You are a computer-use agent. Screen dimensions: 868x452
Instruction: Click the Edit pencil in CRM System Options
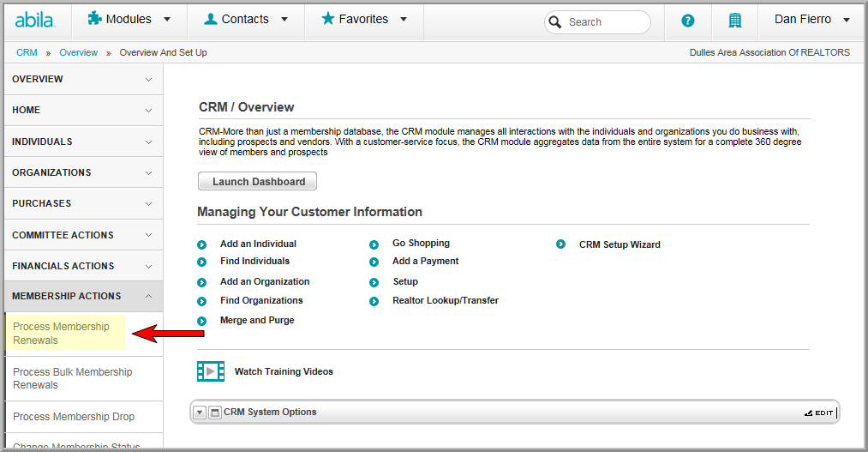(x=808, y=413)
